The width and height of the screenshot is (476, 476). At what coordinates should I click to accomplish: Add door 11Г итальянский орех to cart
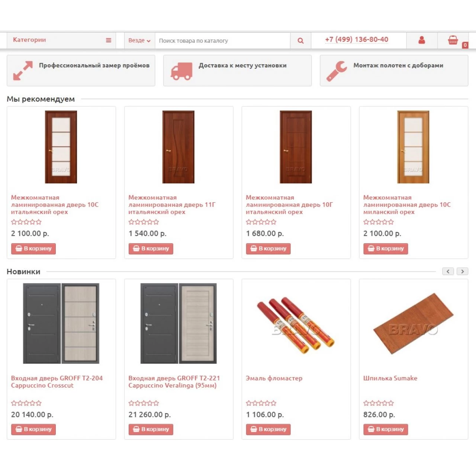pyautogui.click(x=151, y=248)
